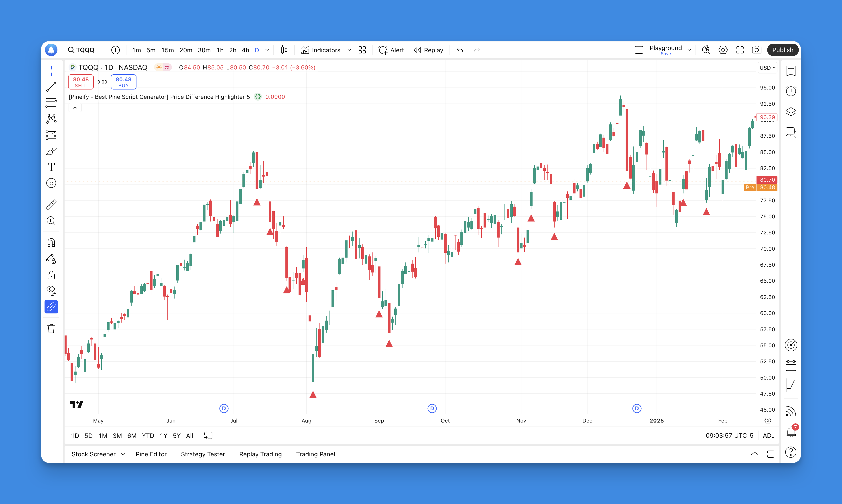Select the trend line drawing tool
Viewport: 842px width, 504px height.
click(x=51, y=87)
